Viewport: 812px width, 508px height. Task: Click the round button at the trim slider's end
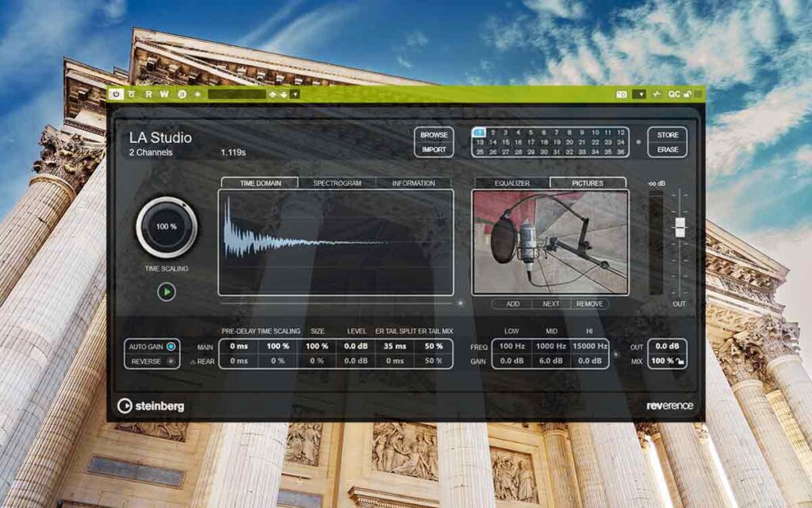pos(461,302)
